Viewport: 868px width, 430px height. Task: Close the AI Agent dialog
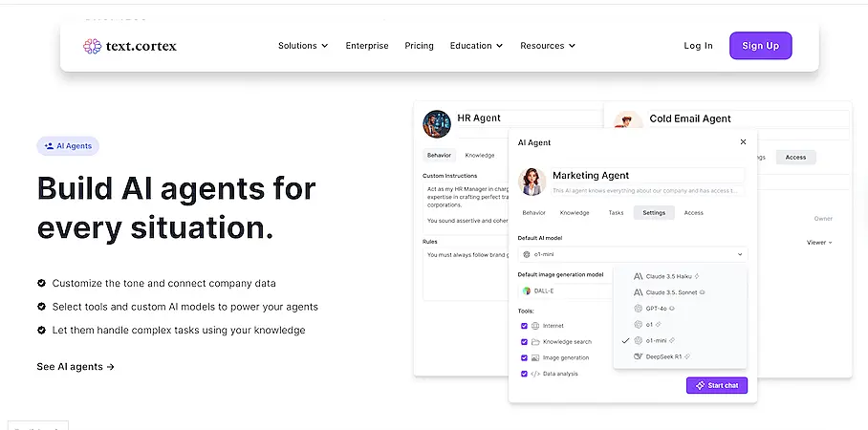tap(743, 141)
